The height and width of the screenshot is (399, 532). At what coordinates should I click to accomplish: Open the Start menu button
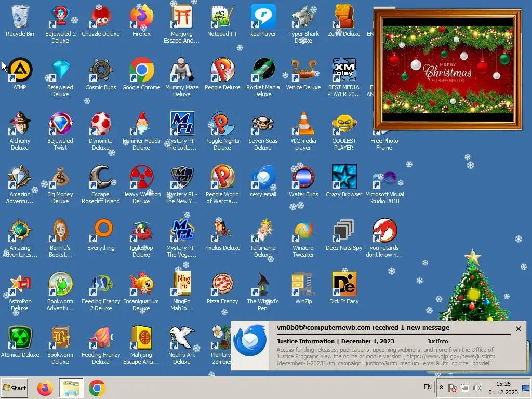coord(14,388)
